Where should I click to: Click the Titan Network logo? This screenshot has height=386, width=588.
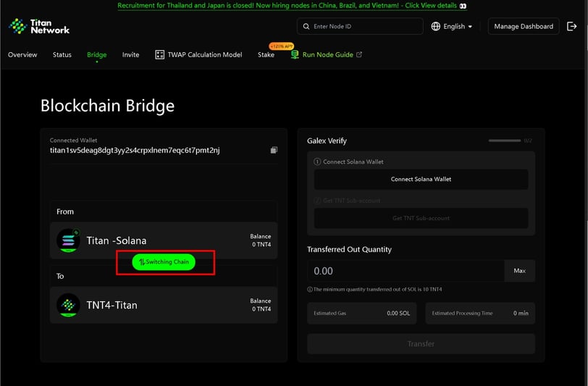point(39,26)
